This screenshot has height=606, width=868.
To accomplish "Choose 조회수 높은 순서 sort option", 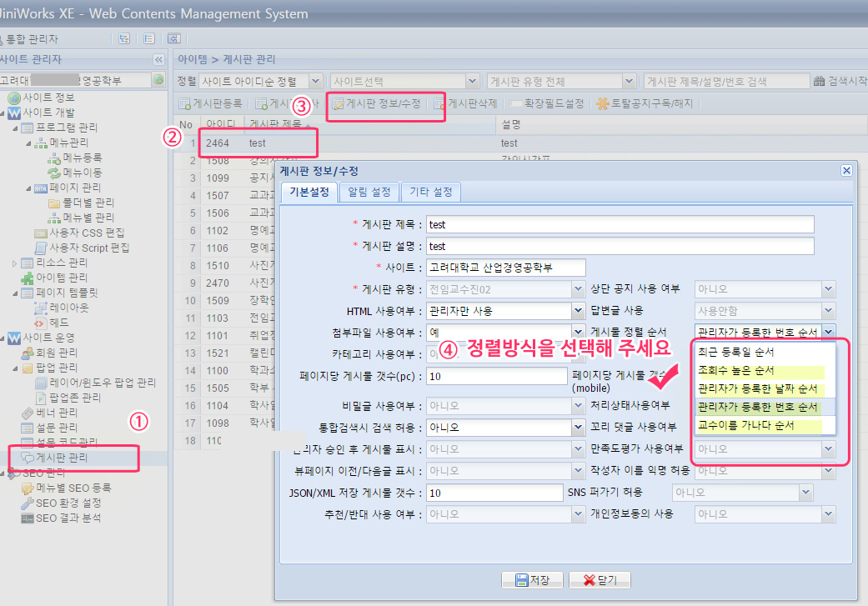I will 735,370.
